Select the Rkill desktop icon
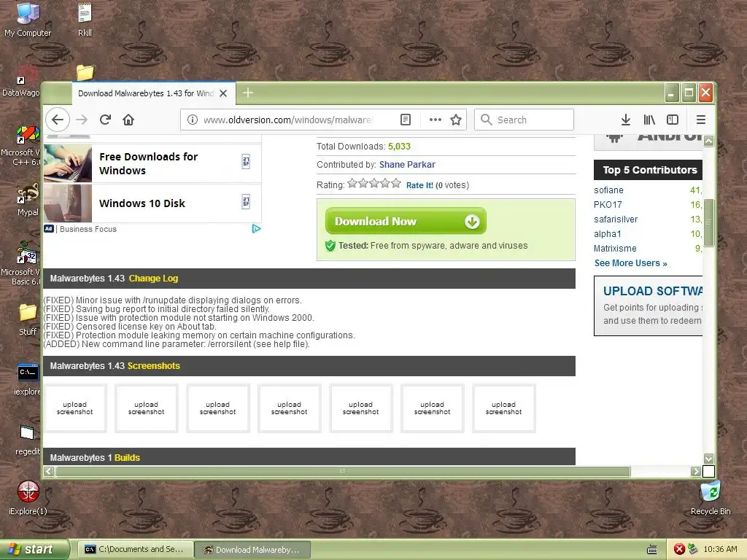The height and width of the screenshot is (560, 747). [x=85, y=20]
